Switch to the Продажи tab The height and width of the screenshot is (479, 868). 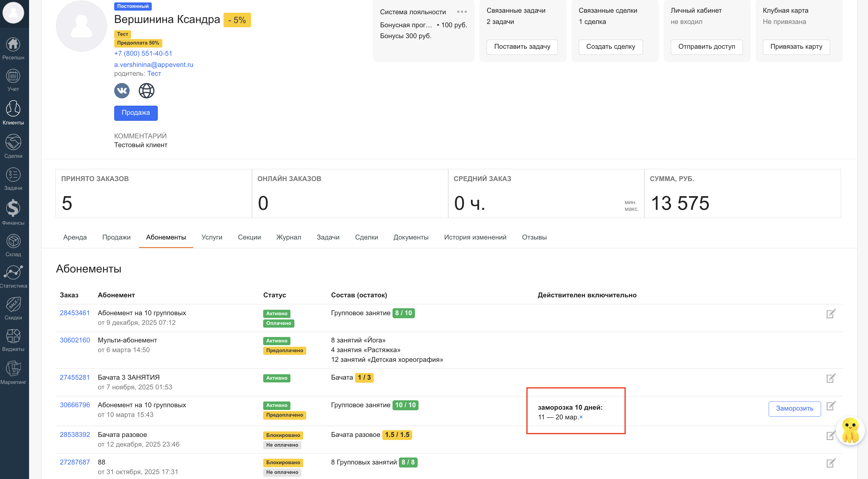pos(116,237)
